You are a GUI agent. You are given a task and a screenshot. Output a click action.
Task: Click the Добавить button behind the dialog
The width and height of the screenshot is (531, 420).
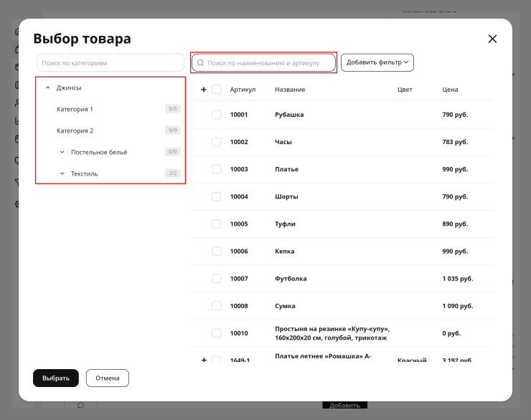click(x=344, y=405)
